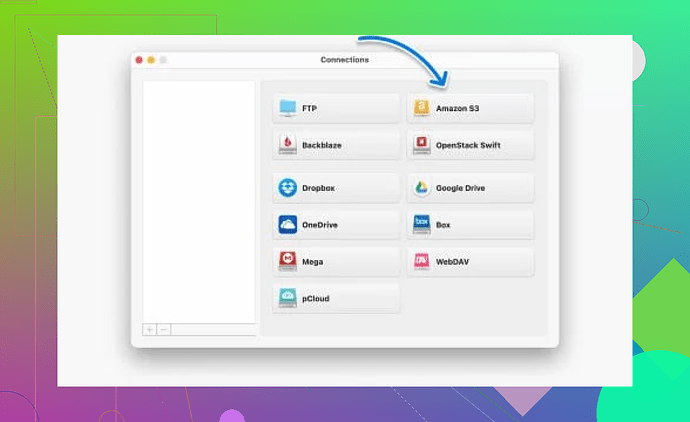The image size is (690, 422).
Task: Click the OpenStack Swift red icon
Action: (422, 144)
